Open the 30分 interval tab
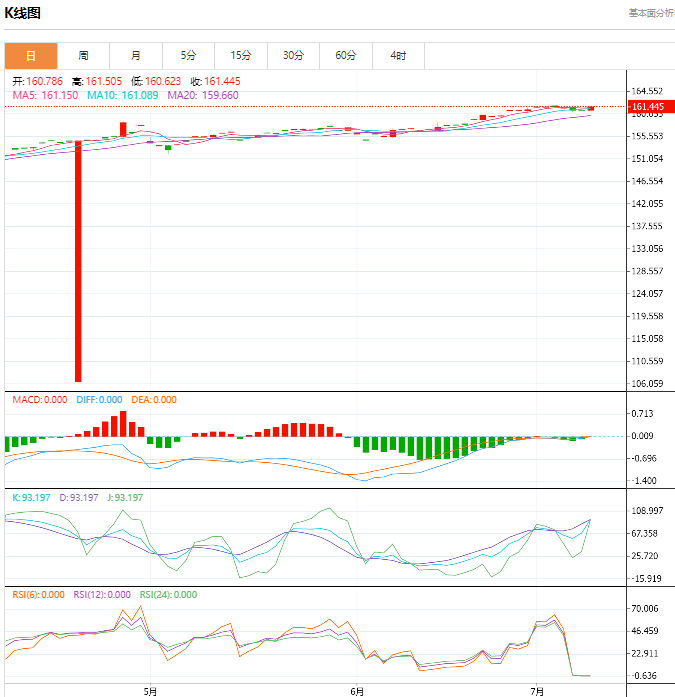 pos(293,56)
